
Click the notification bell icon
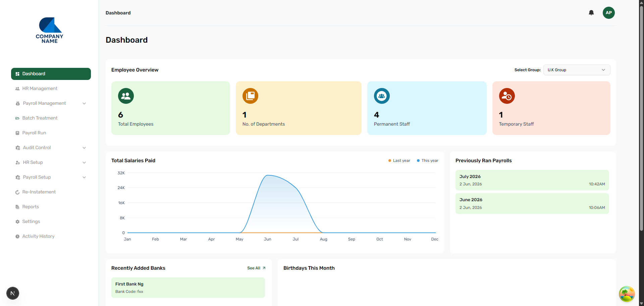[x=591, y=13]
